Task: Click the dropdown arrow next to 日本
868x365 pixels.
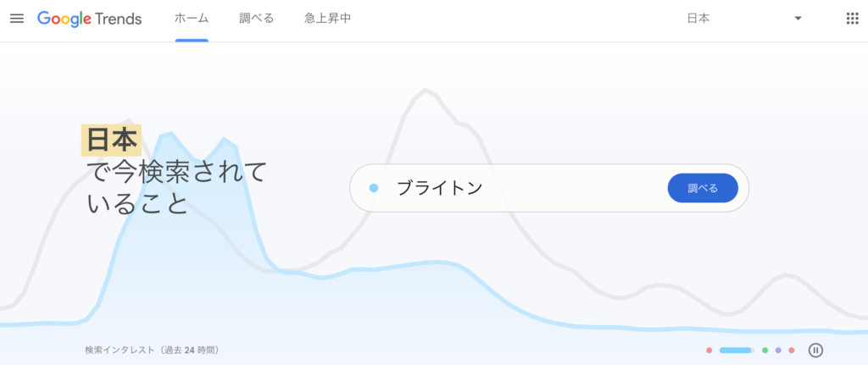Action: pyautogui.click(x=798, y=19)
